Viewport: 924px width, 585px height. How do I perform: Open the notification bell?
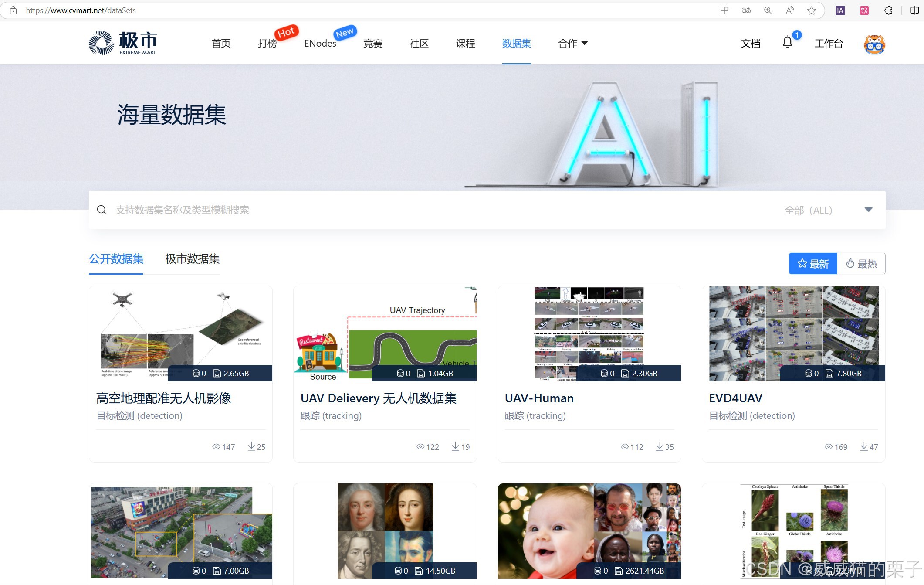coord(787,42)
